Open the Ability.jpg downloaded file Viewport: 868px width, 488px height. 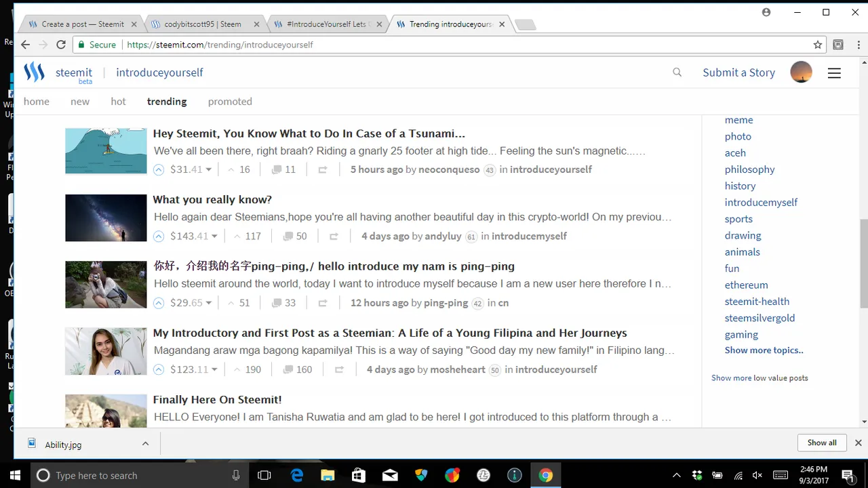[x=63, y=445]
